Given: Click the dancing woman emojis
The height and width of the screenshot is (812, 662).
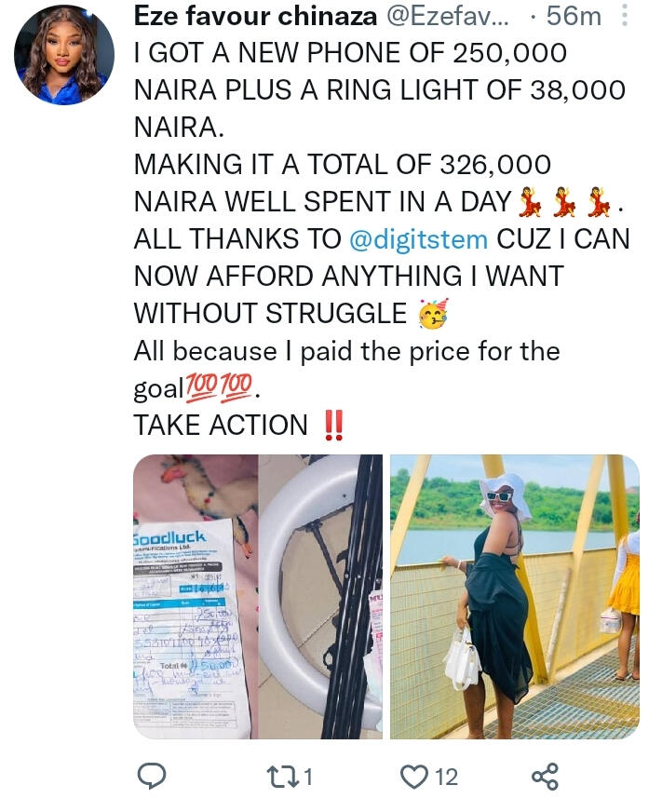Looking at the screenshot, I should [x=567, y=201].
